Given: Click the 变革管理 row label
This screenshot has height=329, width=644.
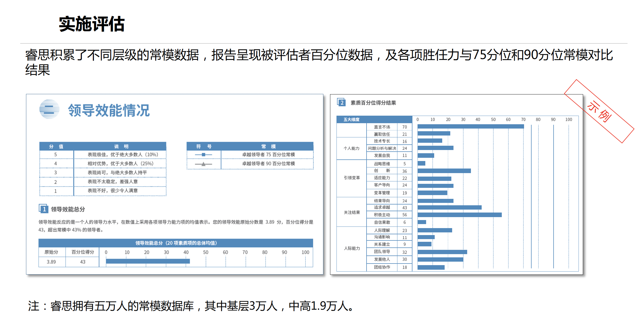Looking at the screenshot, I should tap(382, 193).
